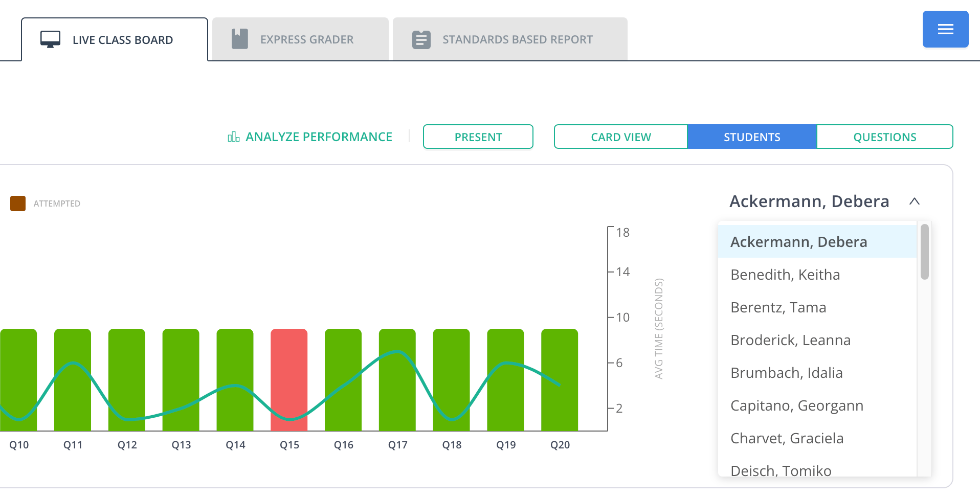Image resolution: width=980 pixels, height=497 pixels.
Task: Click the Express Grader book icon
Action: pyautogui.click(x=240, y=39)
